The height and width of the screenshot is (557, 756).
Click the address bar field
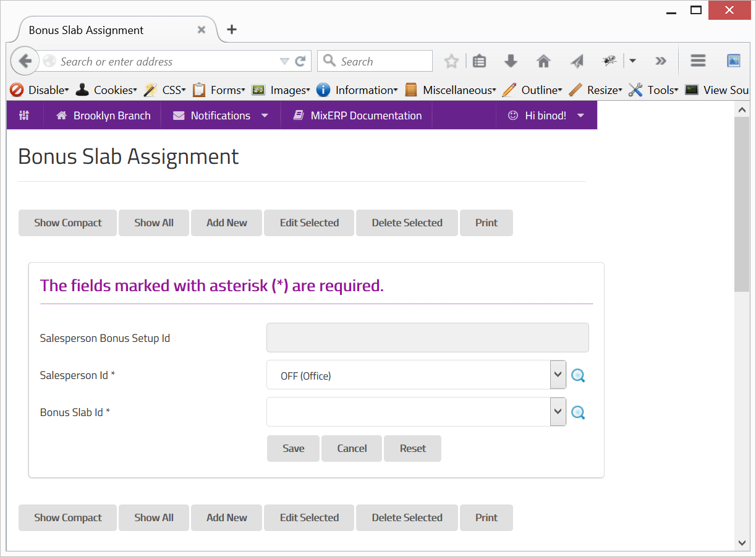click(167, 61)
